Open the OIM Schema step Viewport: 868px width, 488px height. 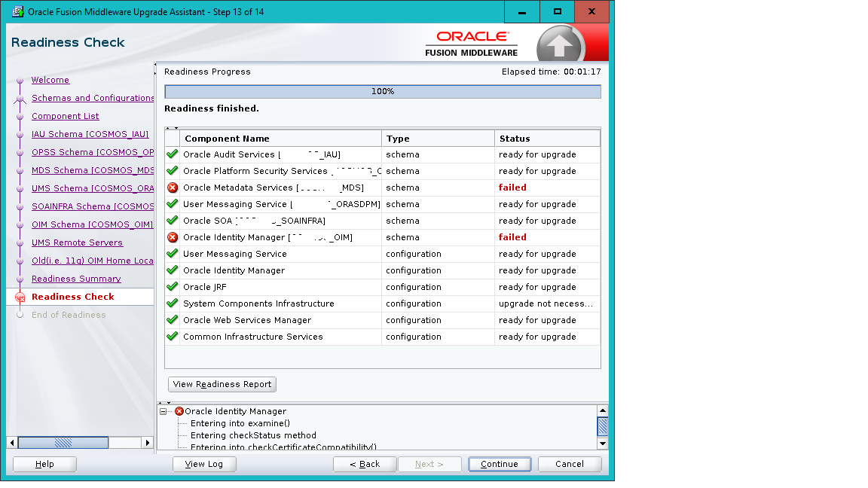pos(92,224)
